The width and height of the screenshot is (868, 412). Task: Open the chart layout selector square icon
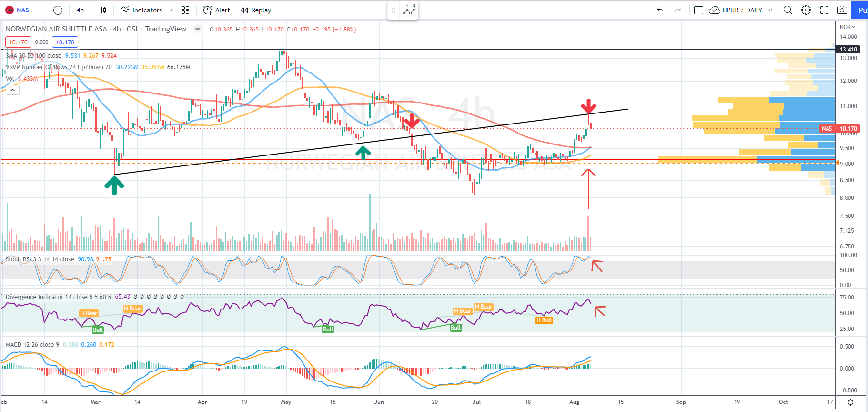698,10
